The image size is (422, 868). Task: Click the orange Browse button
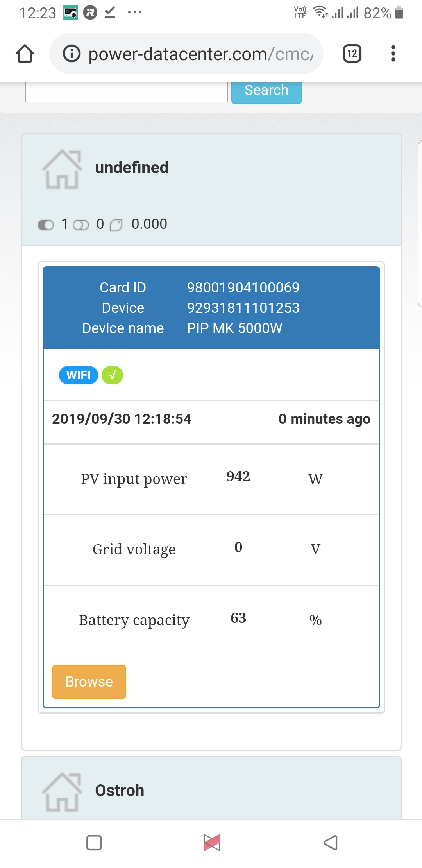89,681
